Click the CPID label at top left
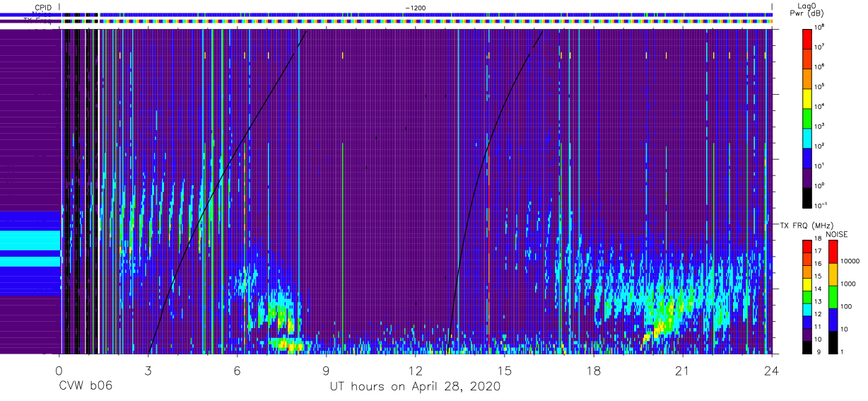This screenshot has height=401, width=868. 42,7
